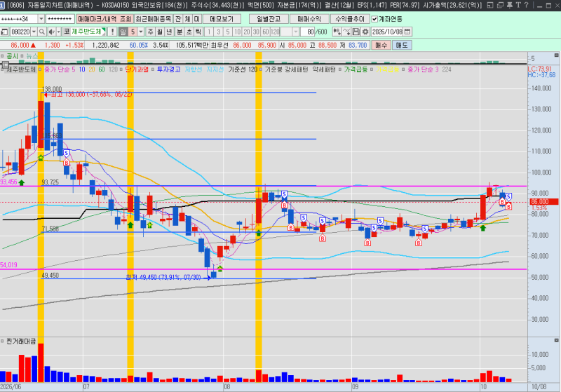Click the 매수 buy button
Viewport: 561px width, 392px height.
[x=381, y=45]
